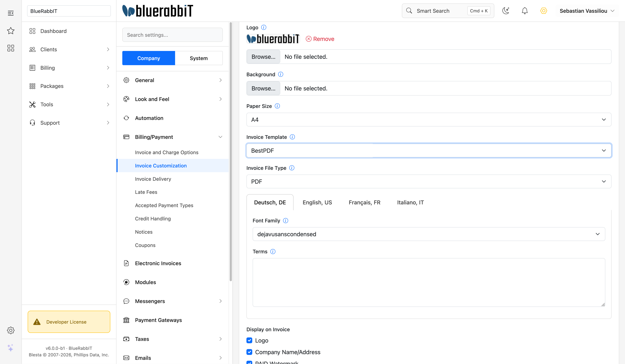Select the Italiano, IT language tab
This screenshot has width=625, height=364.
pyautogui.click(x=410, y=202)
